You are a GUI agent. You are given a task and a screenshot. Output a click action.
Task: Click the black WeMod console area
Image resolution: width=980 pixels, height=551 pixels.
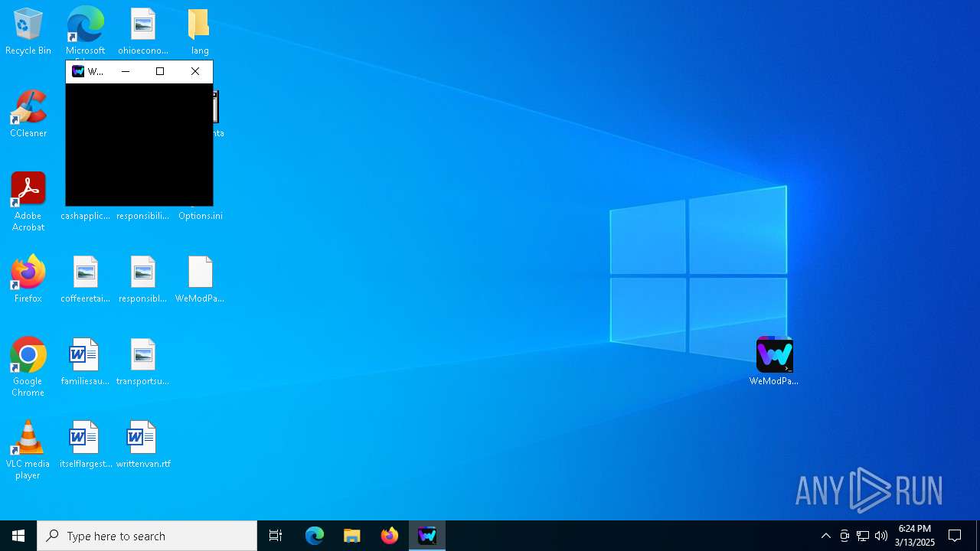click(139, 144)
